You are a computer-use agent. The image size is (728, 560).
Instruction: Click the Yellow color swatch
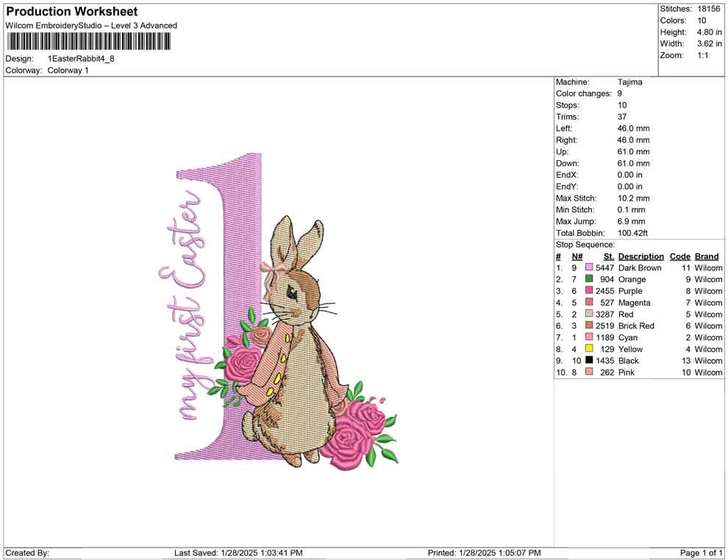pyautogui.click(x=589, y=348)
